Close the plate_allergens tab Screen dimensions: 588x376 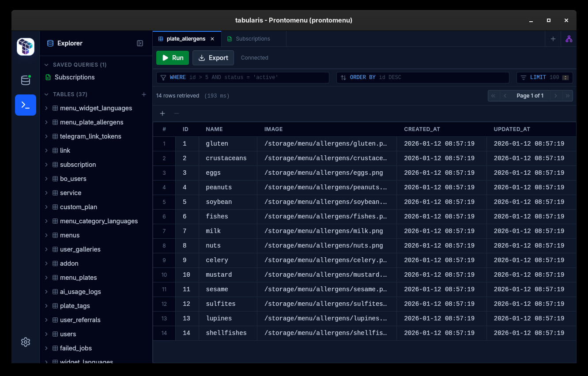pos(212,39)
